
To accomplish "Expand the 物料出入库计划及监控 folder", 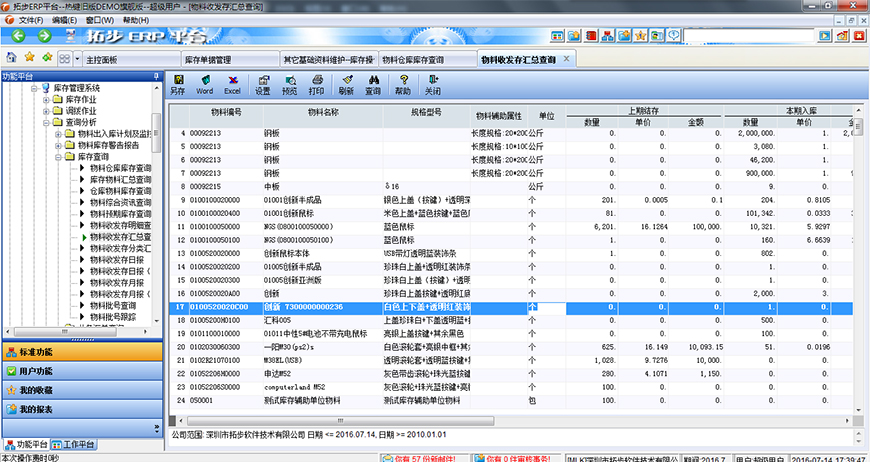I will coord(59,133).
